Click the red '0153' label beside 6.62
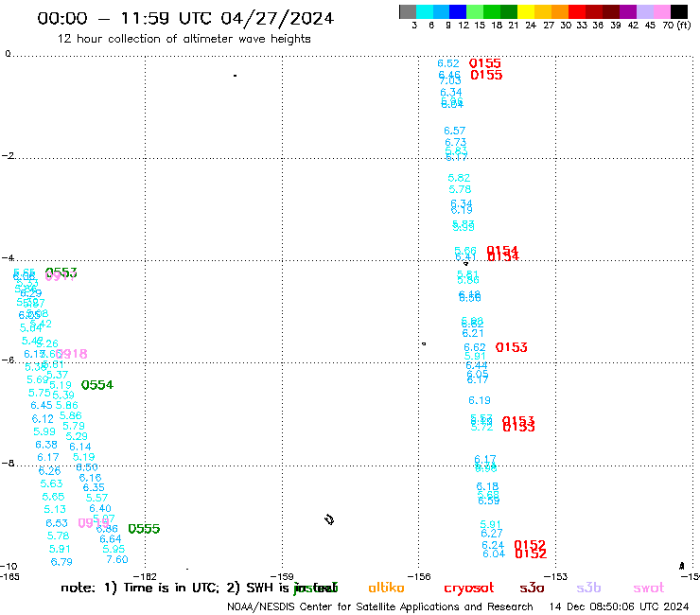This screenshot has height=615, width=700. pos(512,347)
